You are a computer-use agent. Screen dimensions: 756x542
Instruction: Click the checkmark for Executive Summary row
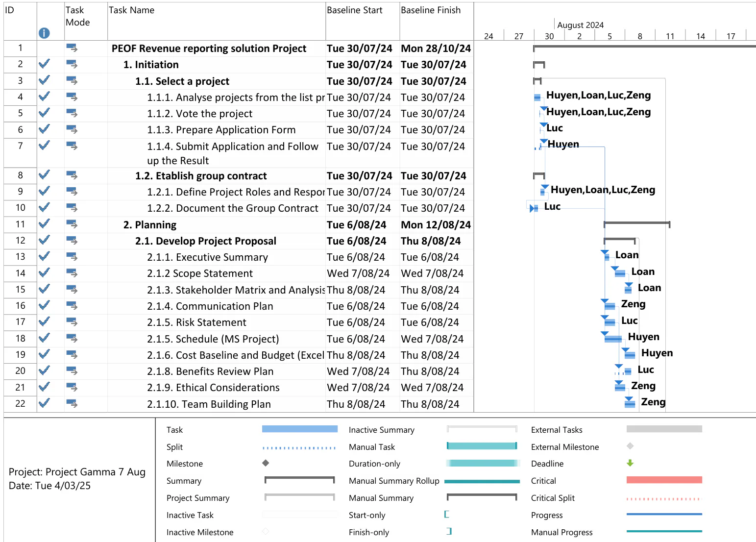pos(44,256)
